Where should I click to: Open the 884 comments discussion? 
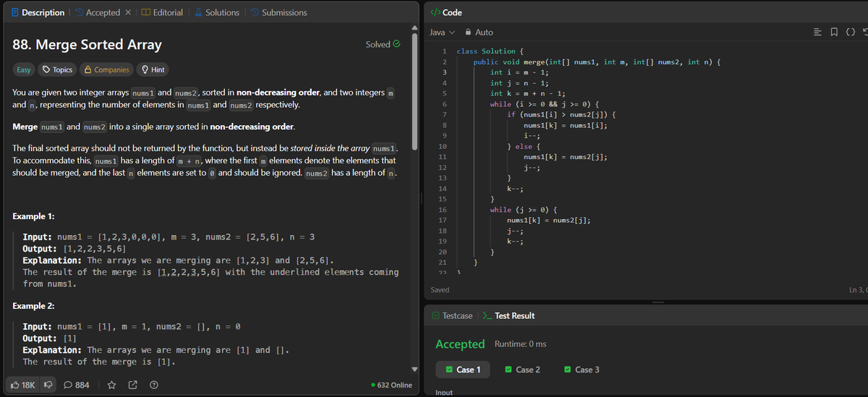(x=77, y=385)
